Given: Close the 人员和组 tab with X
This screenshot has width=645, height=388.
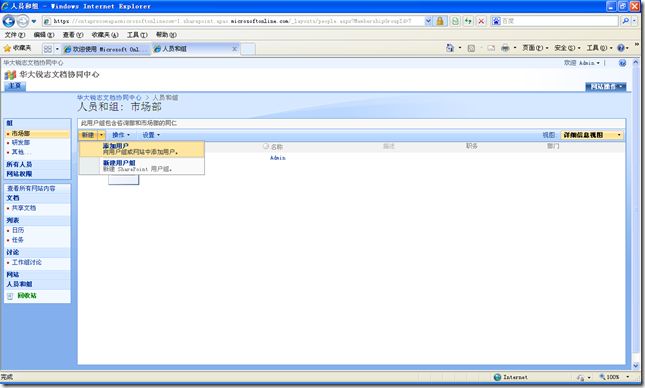Looking at the screenshot, I should [234, 49].
